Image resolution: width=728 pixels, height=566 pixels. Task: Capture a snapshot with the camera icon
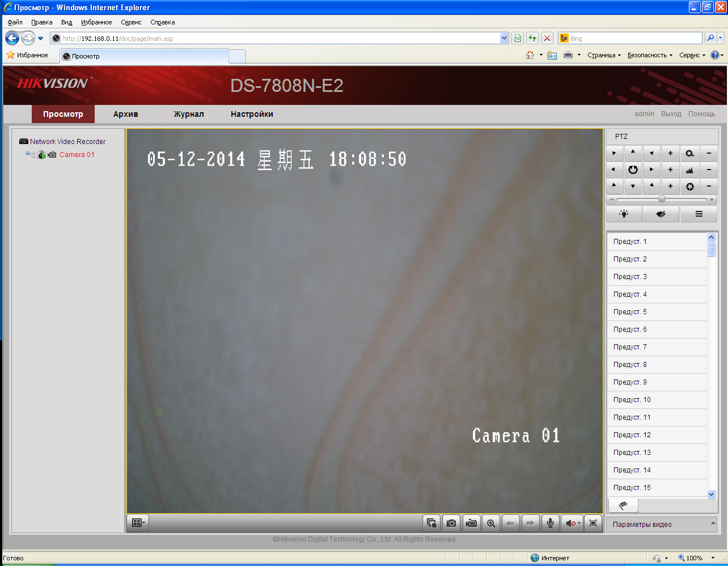coord(451,523)
